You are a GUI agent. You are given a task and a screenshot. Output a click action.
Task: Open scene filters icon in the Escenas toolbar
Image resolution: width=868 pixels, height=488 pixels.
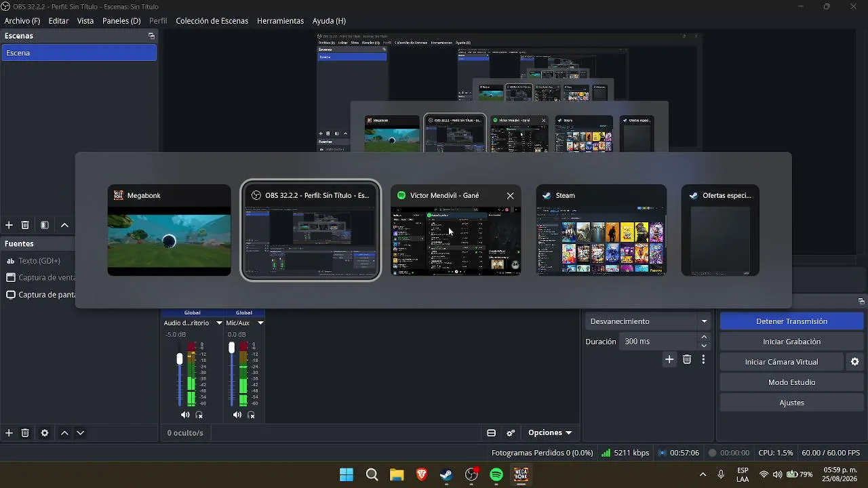click(x=45, y=225)
